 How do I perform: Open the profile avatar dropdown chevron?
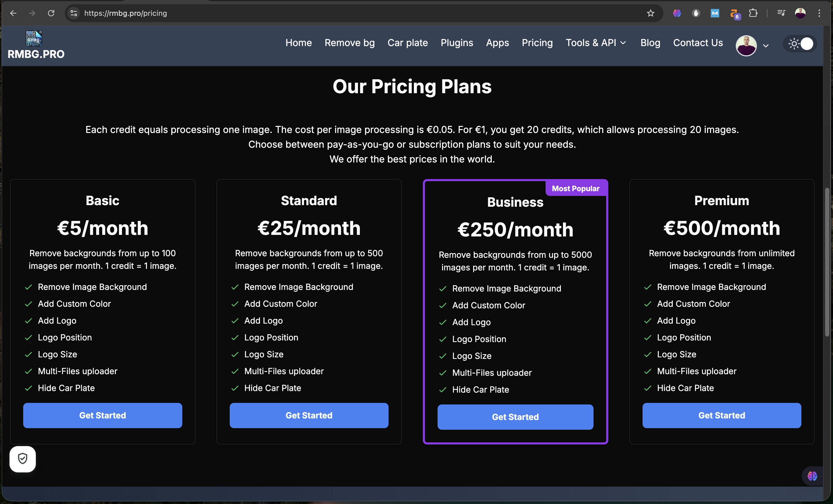coord(766,46)
